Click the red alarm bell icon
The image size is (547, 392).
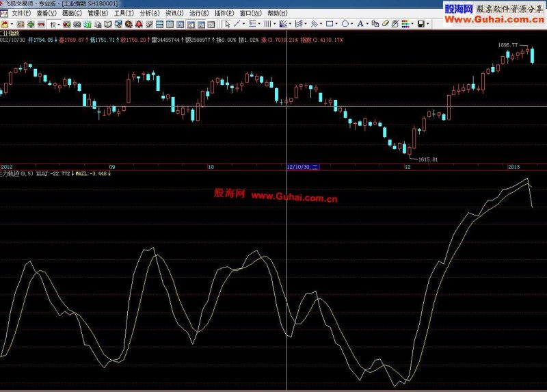(139, 24)
